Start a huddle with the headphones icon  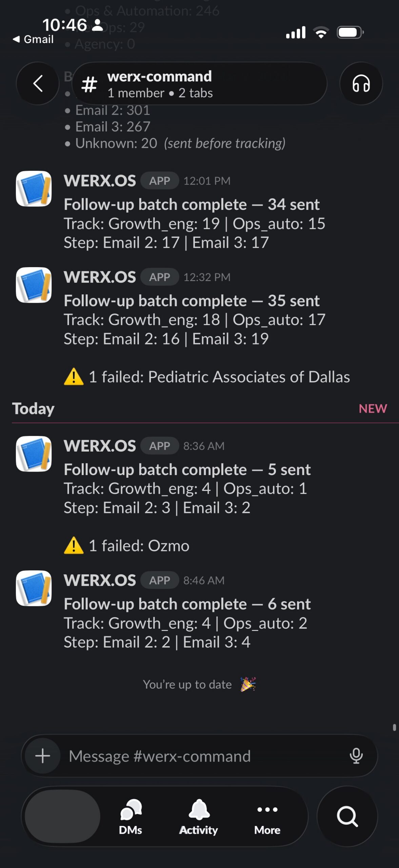pyautogui.click(x=361, y=83)
